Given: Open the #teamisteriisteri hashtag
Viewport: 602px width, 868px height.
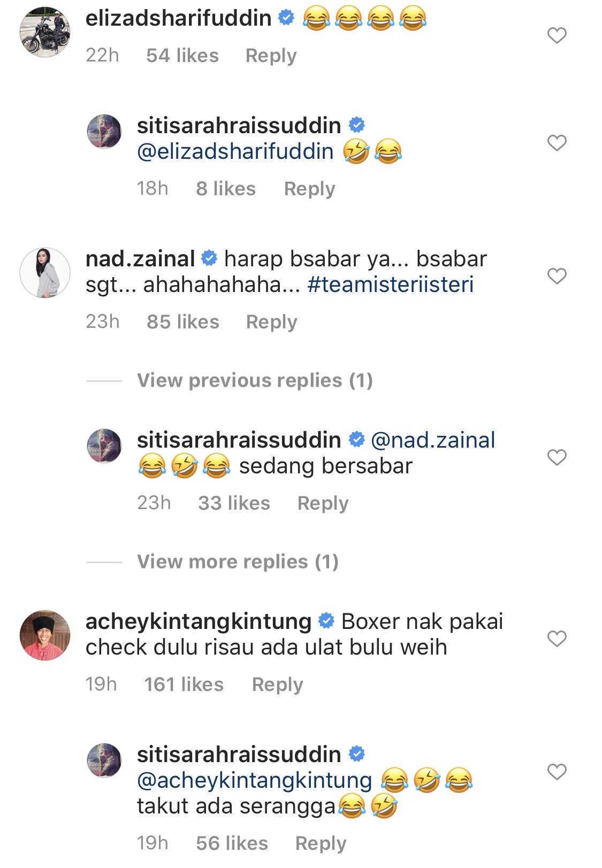Looking at the screenshot, I should pos(391,285).
